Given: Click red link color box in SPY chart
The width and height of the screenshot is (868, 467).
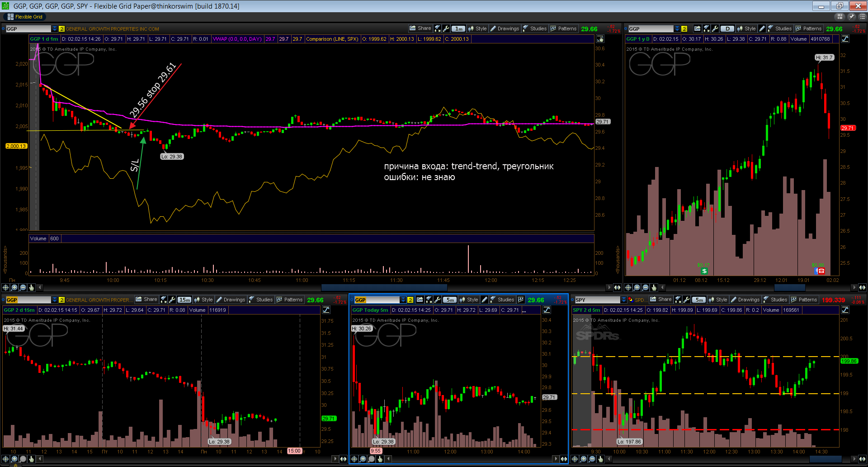Looking at the screenshot, I should 631,300.
